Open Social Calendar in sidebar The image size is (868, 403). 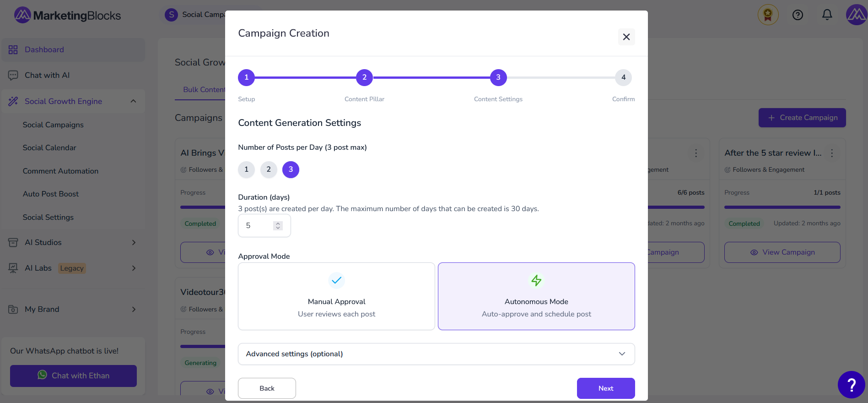pos(49,148)
